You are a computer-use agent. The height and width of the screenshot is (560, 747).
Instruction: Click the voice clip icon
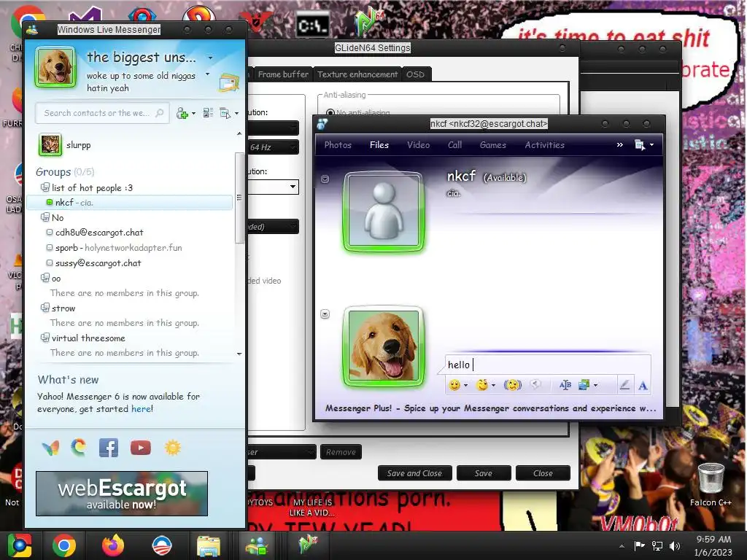pos(536,385)
